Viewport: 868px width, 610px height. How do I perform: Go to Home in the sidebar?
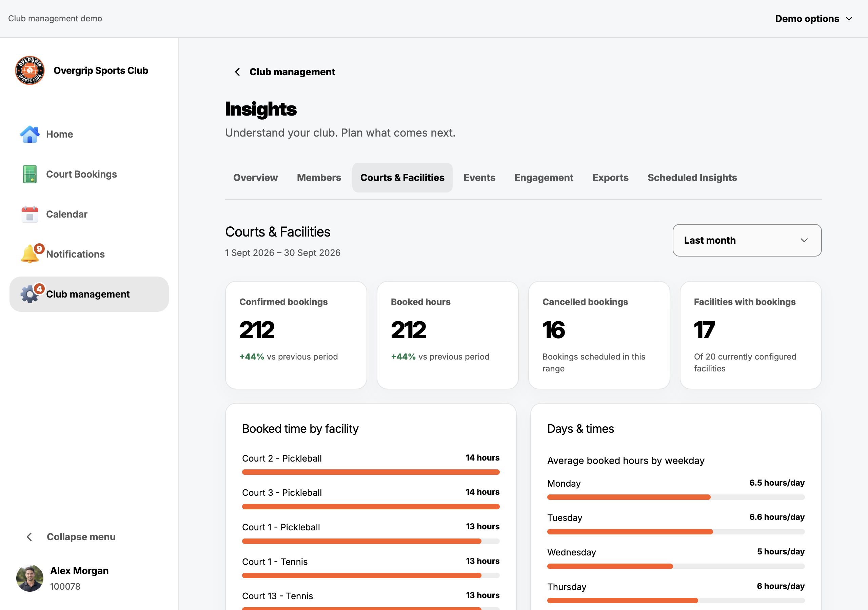point(89,134)
